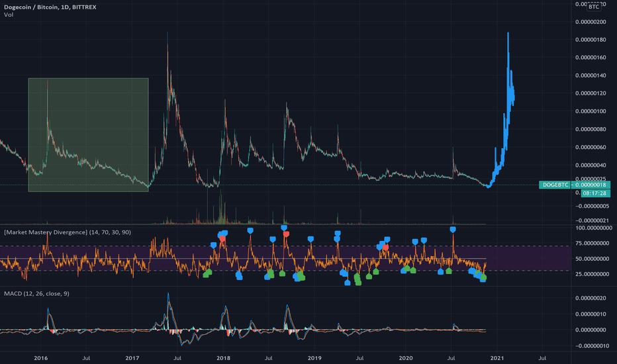Click the 0.00000010 MACD scale label

coord(591,314)
